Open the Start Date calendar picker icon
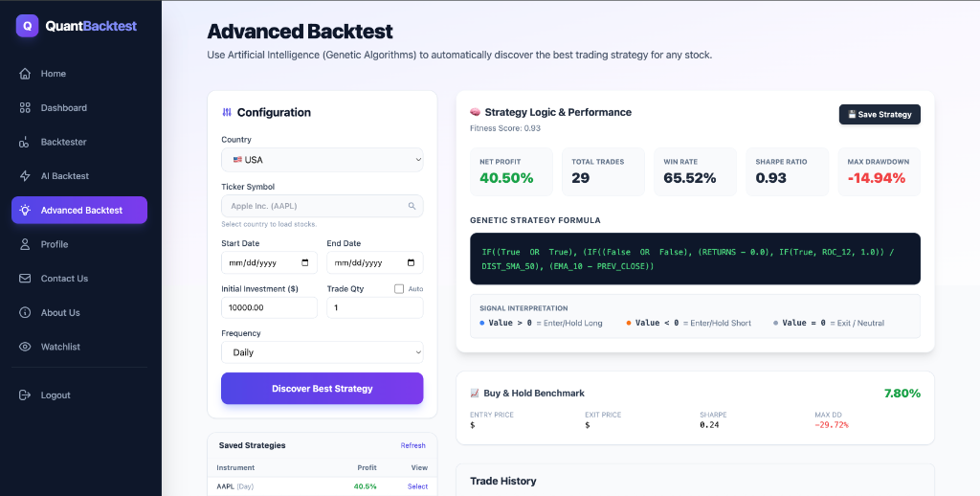The image size is (980, 496). point(305,262)
